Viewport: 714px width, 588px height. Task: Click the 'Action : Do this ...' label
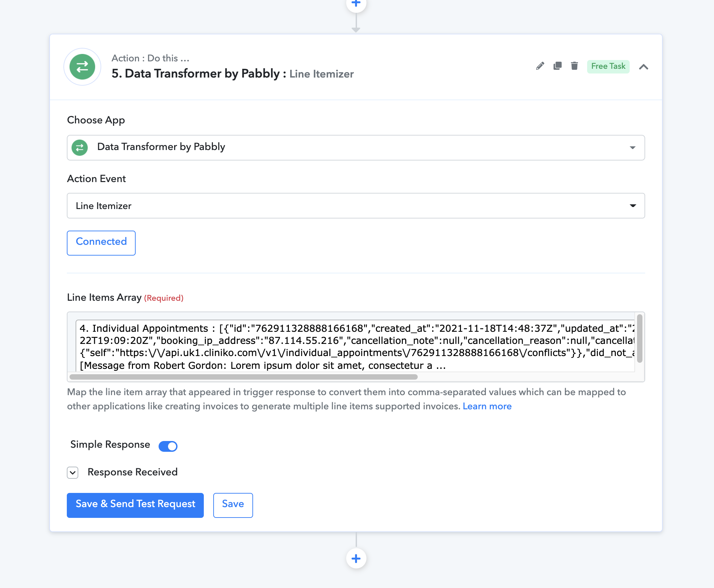150,58
